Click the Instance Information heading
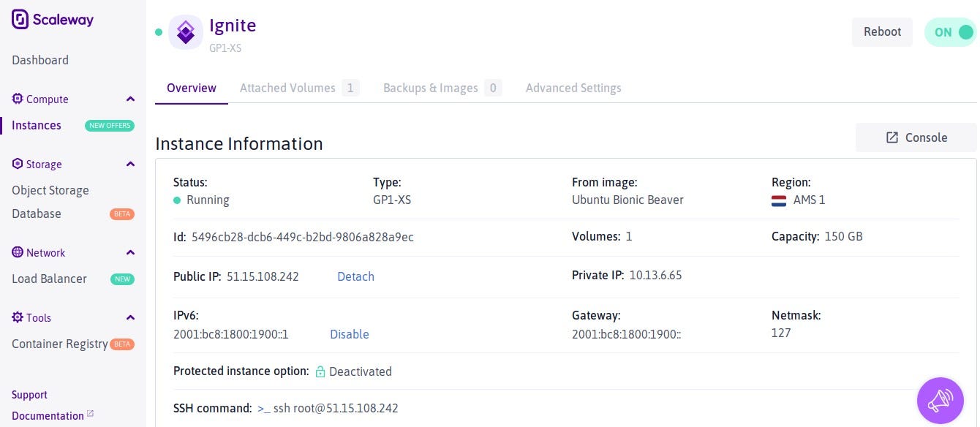Image resolution: width=980 pixels, height=427 pixels. coord(239,143)
